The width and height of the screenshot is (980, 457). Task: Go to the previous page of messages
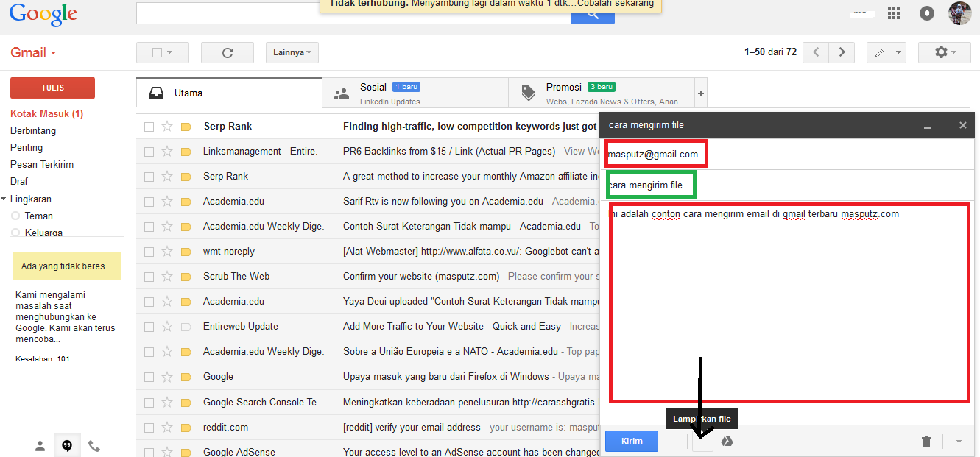click(x=816, y=52)
